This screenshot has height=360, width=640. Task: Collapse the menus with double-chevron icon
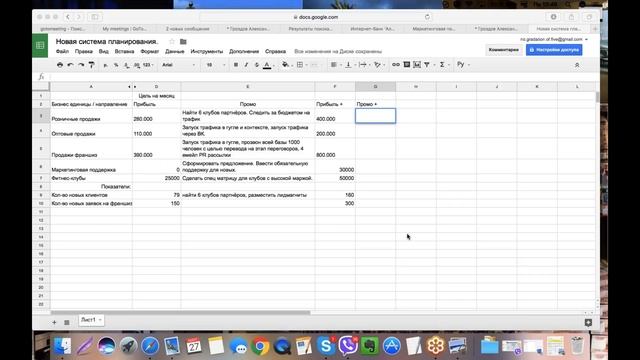(x=577, y=65)
